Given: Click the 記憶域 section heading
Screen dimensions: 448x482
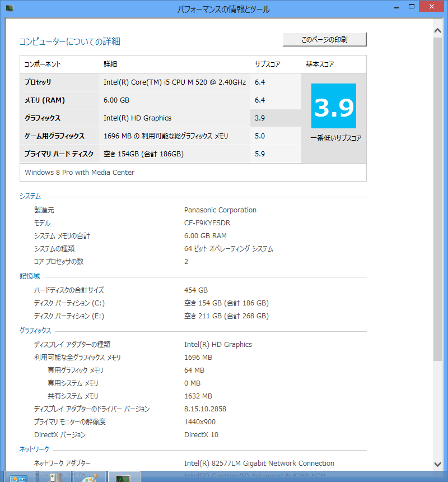Looking at the screenshot, I should [x=30, y=276].
